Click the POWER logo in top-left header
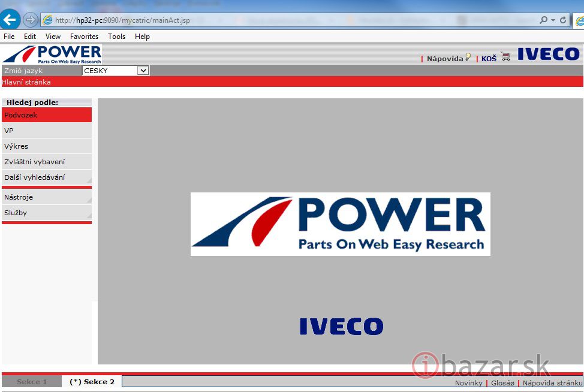This screenshot has width=584, height=392. [52, 54]
